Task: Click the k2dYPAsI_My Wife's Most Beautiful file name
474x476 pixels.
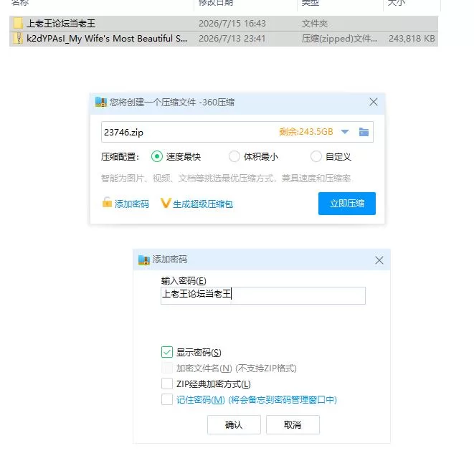Action: pyautogui.click(x=107, y=39)
